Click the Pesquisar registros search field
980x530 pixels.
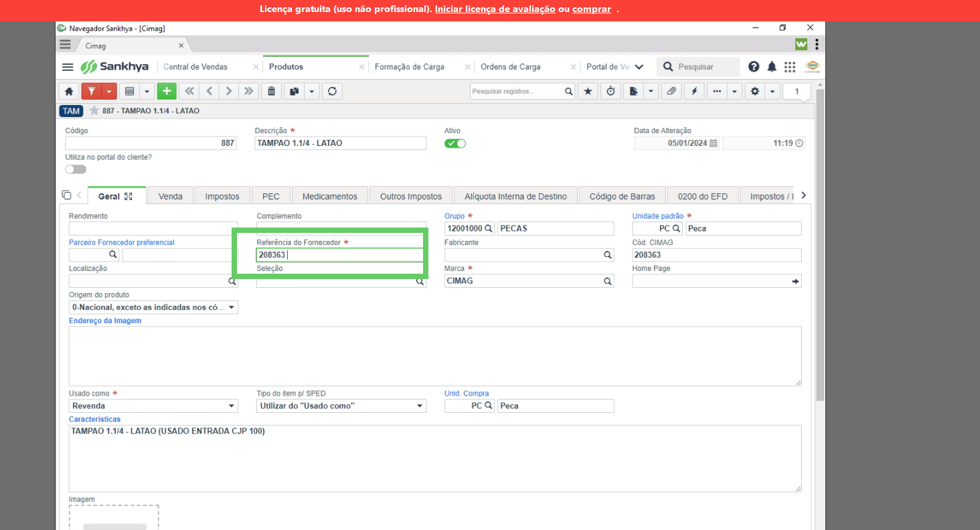tap(516, 91)
